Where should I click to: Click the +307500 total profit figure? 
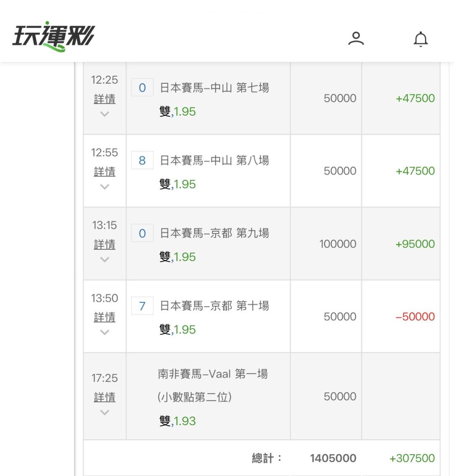[412, 458]
